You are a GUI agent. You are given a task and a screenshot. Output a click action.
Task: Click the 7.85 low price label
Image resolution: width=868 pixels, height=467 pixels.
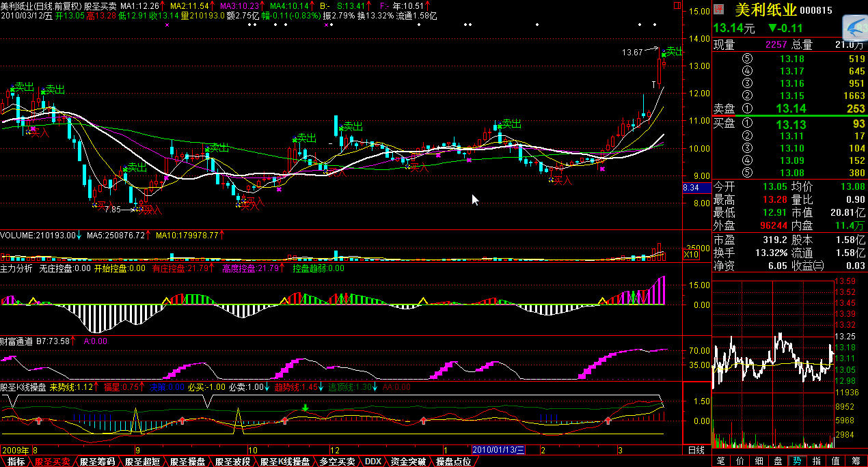pyautogui.click(x=113, y=210)
